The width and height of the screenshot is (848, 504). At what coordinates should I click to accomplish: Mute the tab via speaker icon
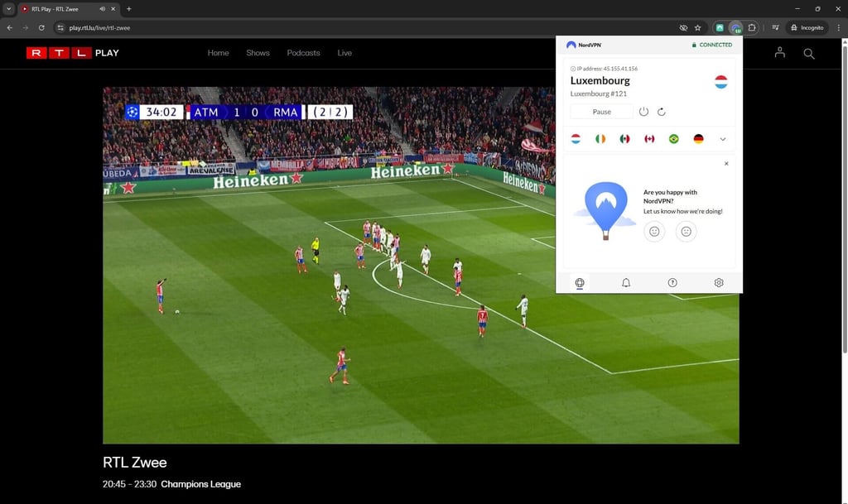pyautogui.click(x=102, y=9)
